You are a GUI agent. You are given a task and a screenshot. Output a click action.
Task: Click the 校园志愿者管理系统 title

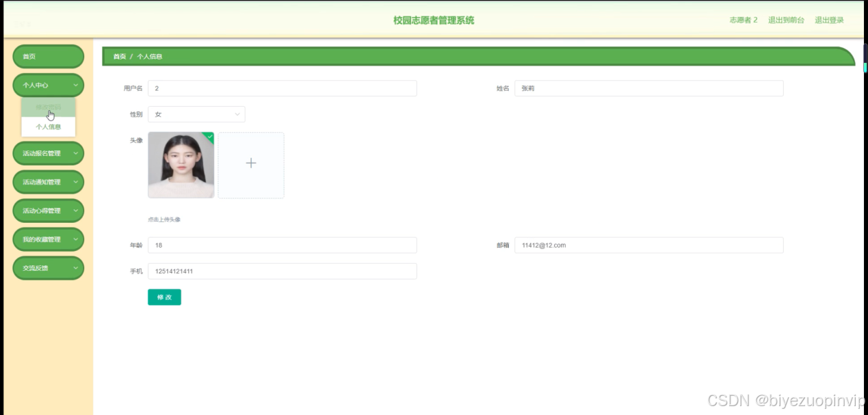pyautogui.click(x=434, y=21)
